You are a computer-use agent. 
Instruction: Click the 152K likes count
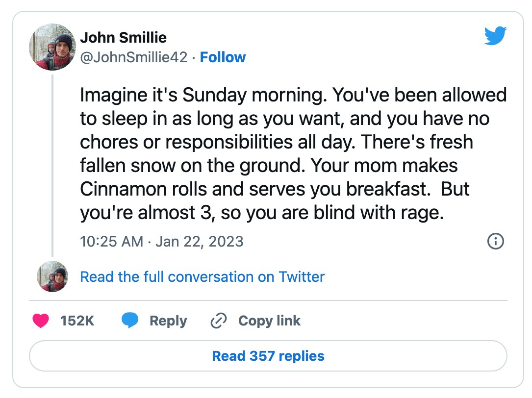77,321
